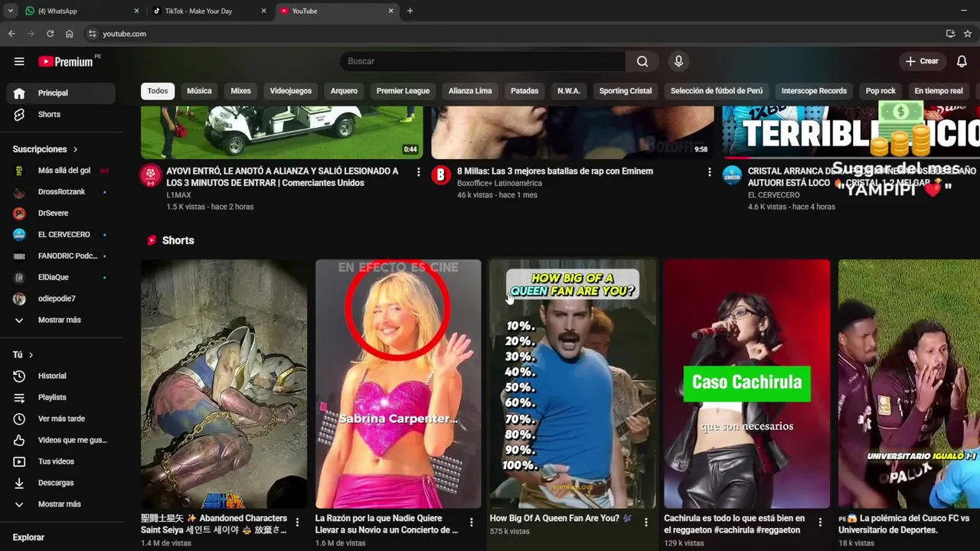Go to Principal in the sidebar
The image size is (980, 551).
point(61,93)
